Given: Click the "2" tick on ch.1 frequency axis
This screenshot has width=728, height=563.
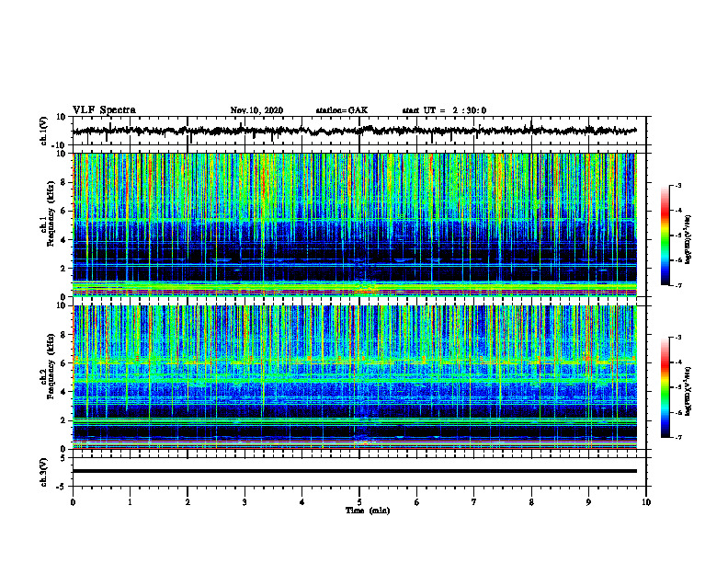Looking at the screenshot, I should (63, 268).
